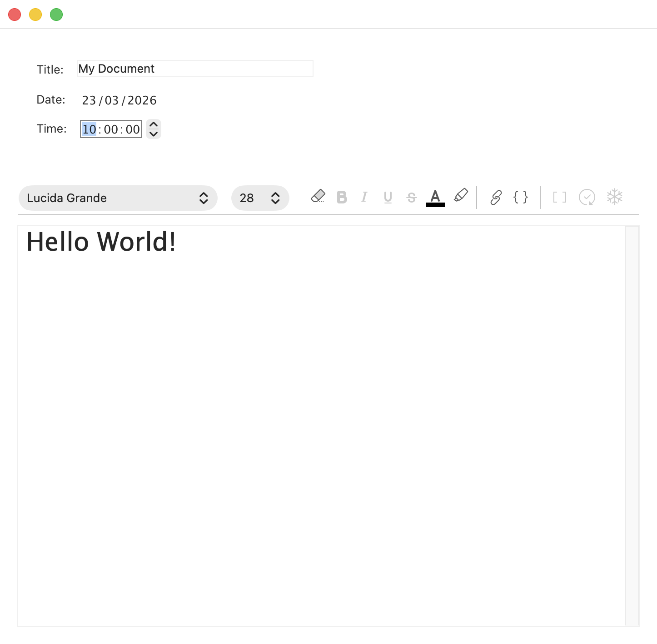Click the black color swatch under the A
The height and width of the screenshot is (644, 657).
(435, 205)
